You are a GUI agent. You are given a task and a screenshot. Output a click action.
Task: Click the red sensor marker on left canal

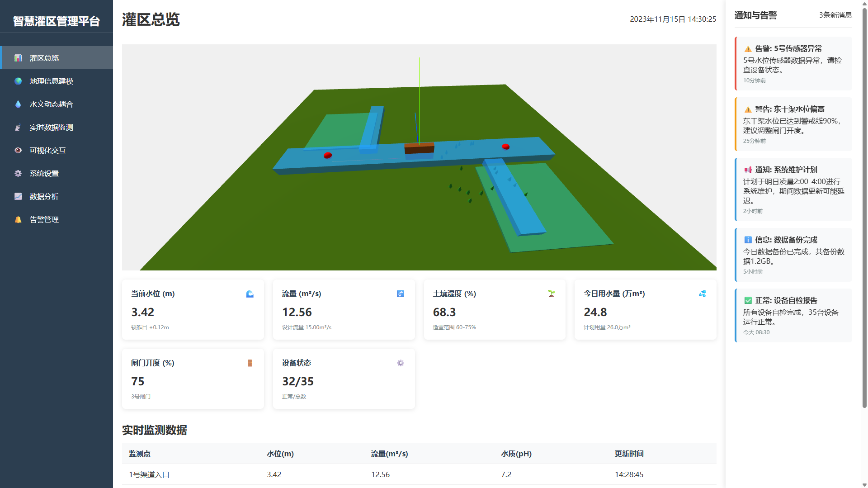pos(328,155)
